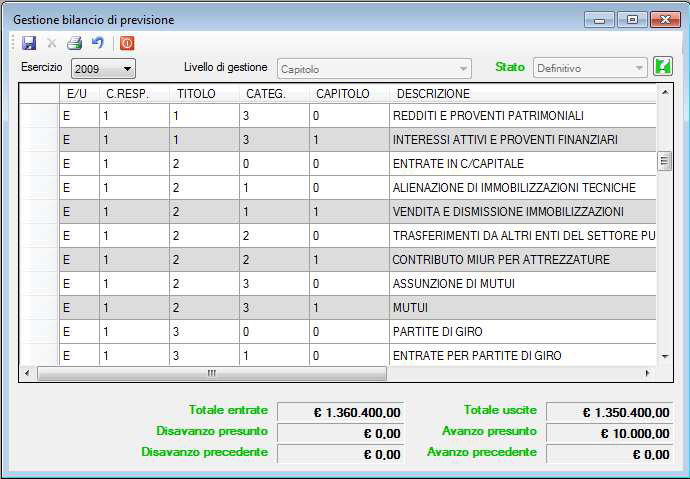Click CAPITOLO value in CONTRIBUTO MIUR row
Viewport: 690px width, 479px height.
click(349, 260)
